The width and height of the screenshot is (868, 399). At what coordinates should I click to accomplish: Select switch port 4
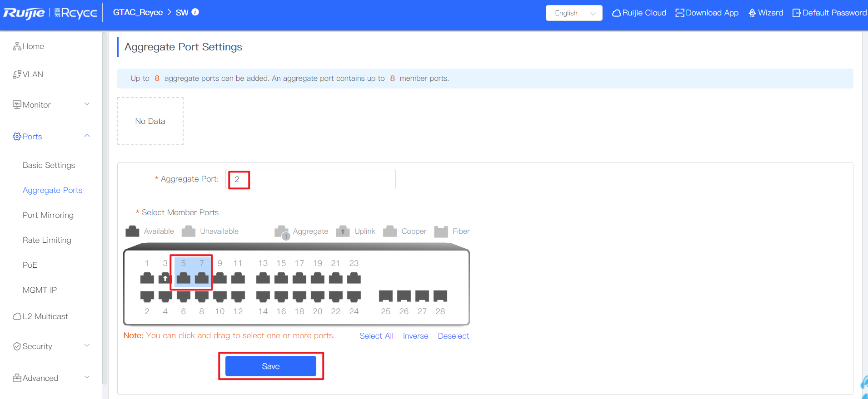[x=165, y=296]
